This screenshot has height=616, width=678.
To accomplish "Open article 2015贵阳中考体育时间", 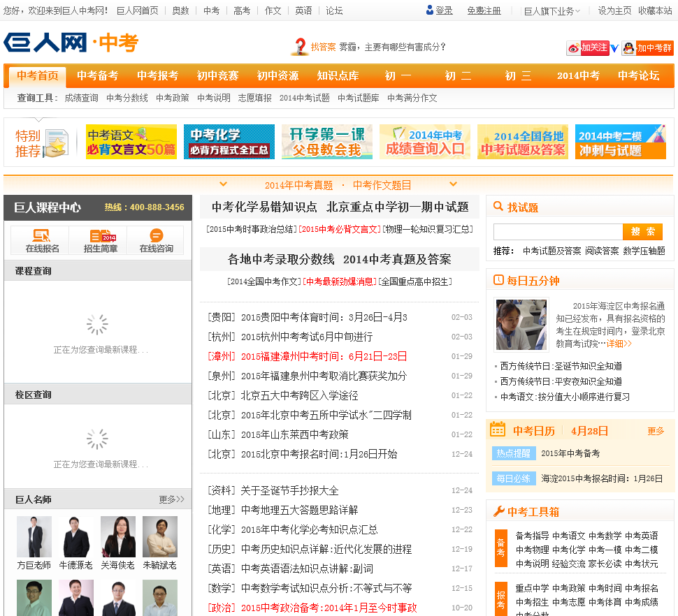I will 324,317.
